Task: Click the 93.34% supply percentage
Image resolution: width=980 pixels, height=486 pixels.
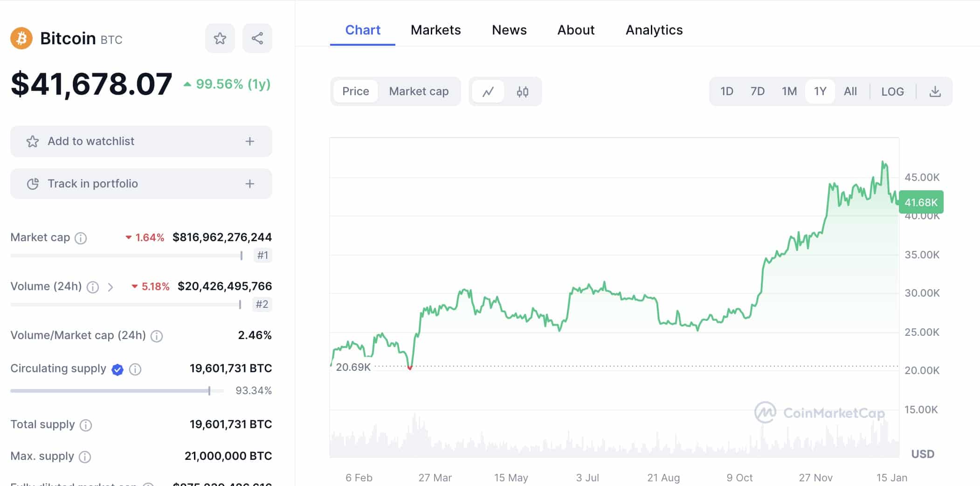Action: pyautogui.click(x=254, y=391)
